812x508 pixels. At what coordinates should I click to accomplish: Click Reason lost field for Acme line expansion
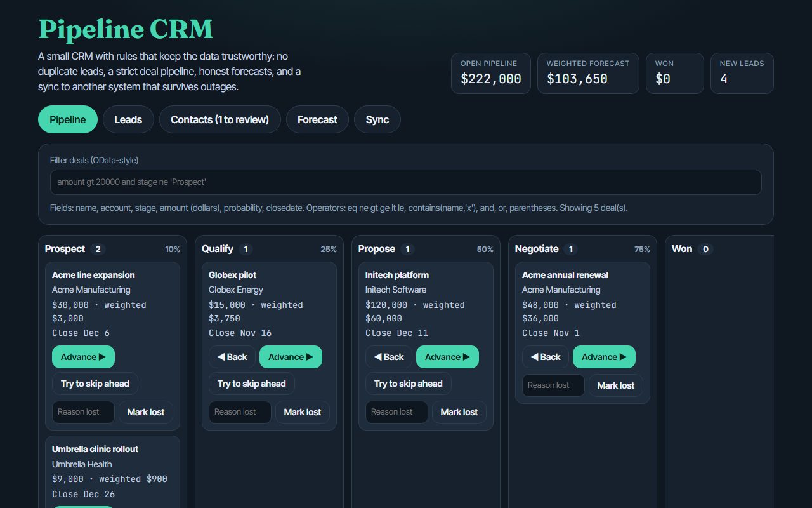[x=83, y=412]
